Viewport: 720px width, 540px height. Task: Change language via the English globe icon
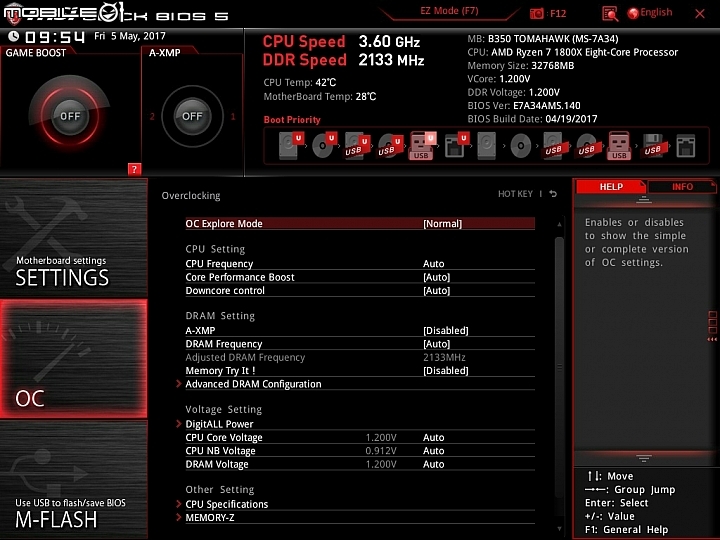click(x=650, y=13)
